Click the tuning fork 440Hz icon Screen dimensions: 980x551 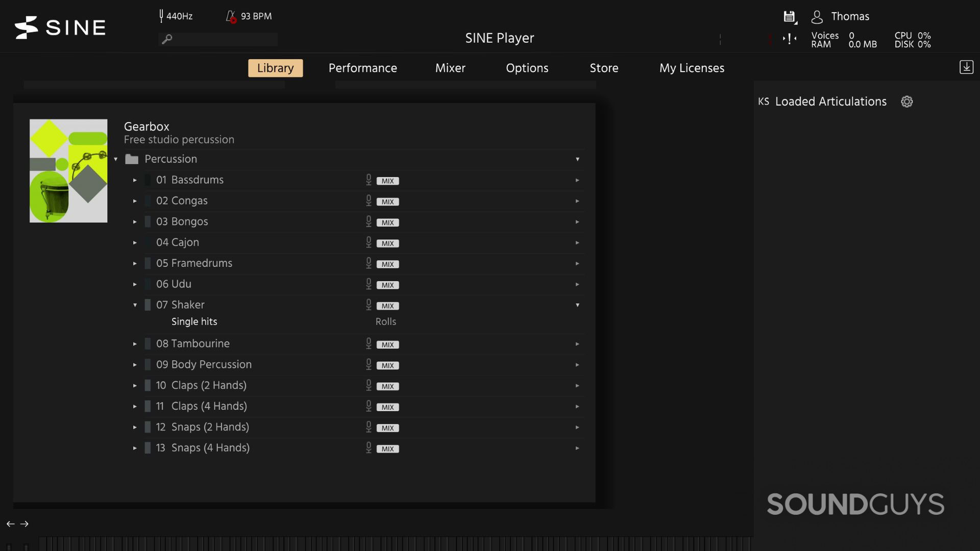[160, 16]
